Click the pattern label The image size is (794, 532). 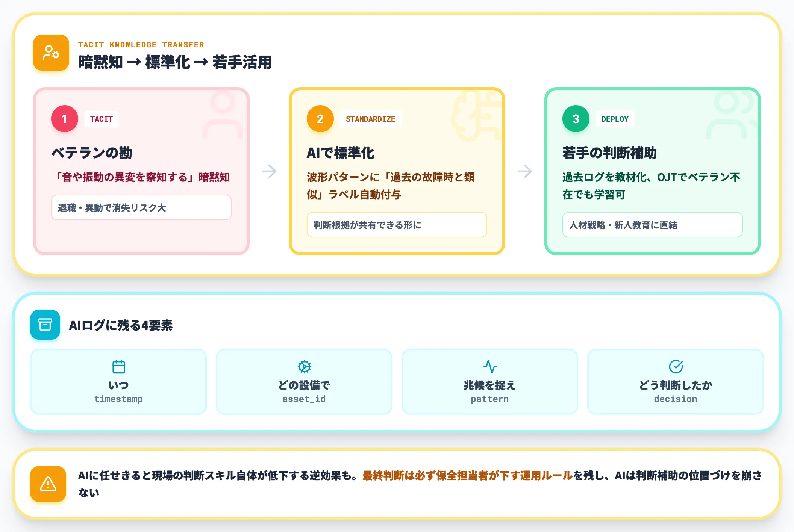pyautogui.click(x=490, y=399)
